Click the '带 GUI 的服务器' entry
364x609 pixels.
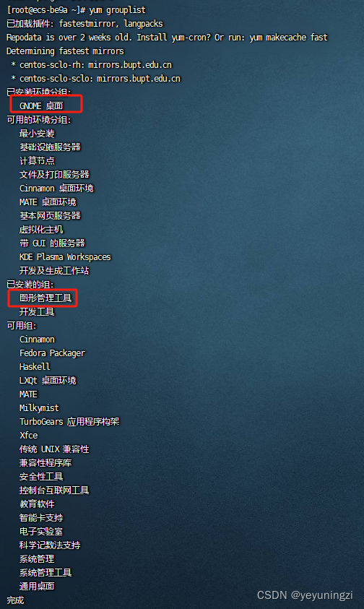pos(52,243)
